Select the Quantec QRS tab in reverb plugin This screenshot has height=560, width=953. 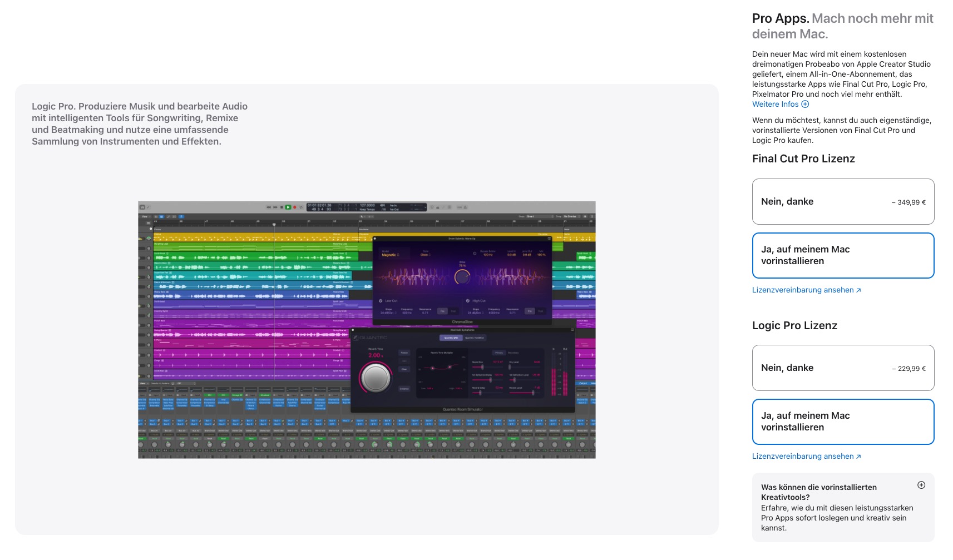[451, 338]
